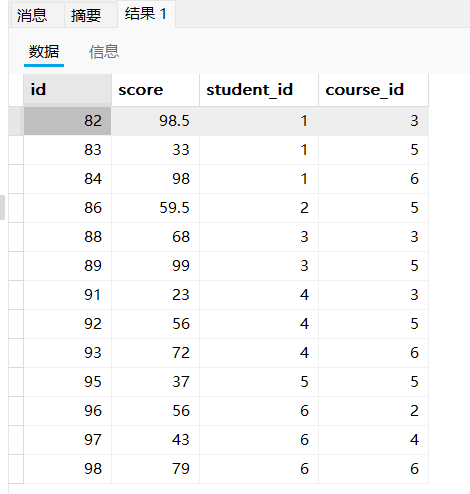Select the id cell with value 88

click(x=67, y=237)
